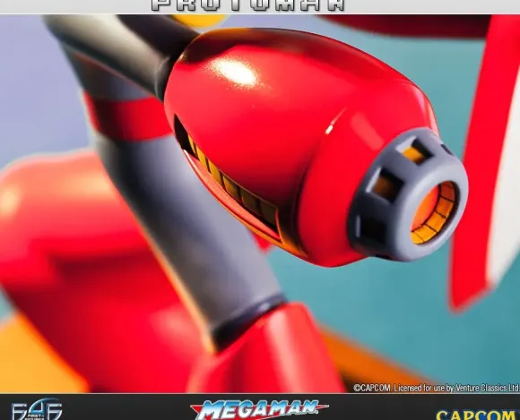Click the yellow Capcom logo
This screenshot has width=520, height=420.
(x=477, y=415)
